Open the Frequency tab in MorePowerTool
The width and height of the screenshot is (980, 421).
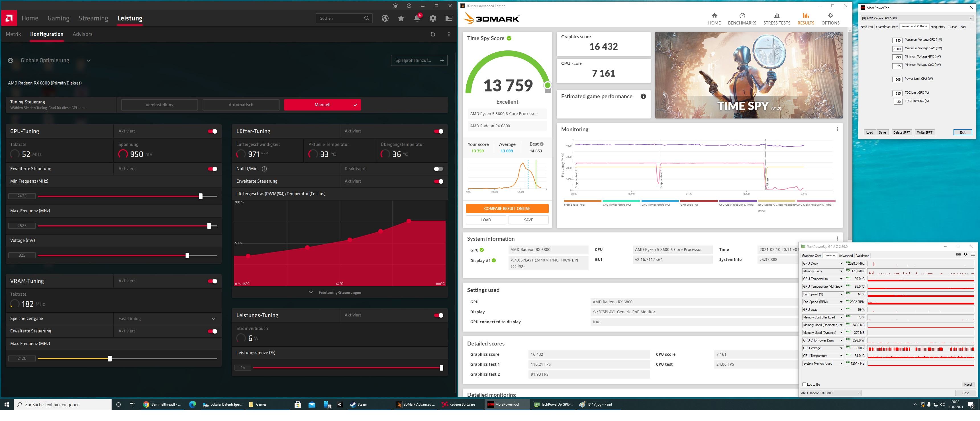click(937, 26)
